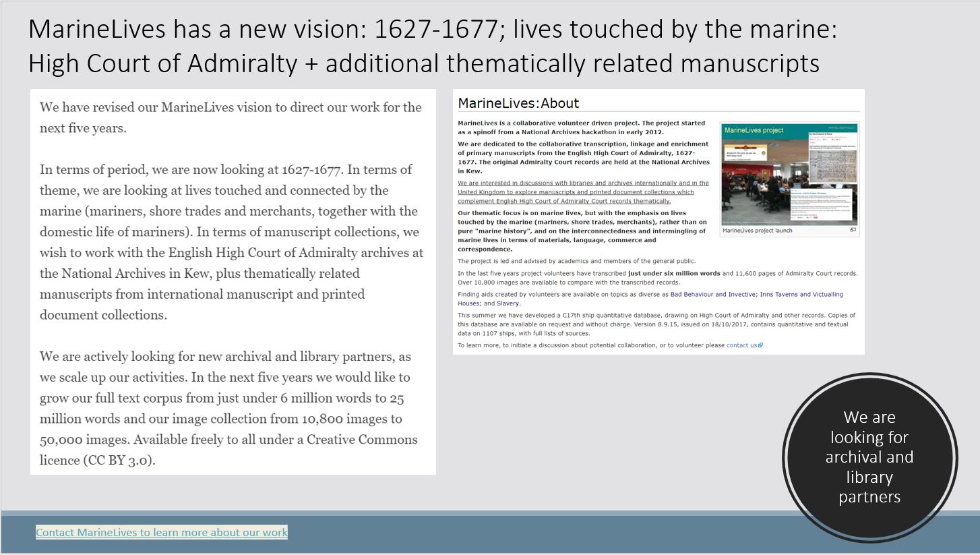Follow the Contact MarineLives footer link

[x=162, y=532]
